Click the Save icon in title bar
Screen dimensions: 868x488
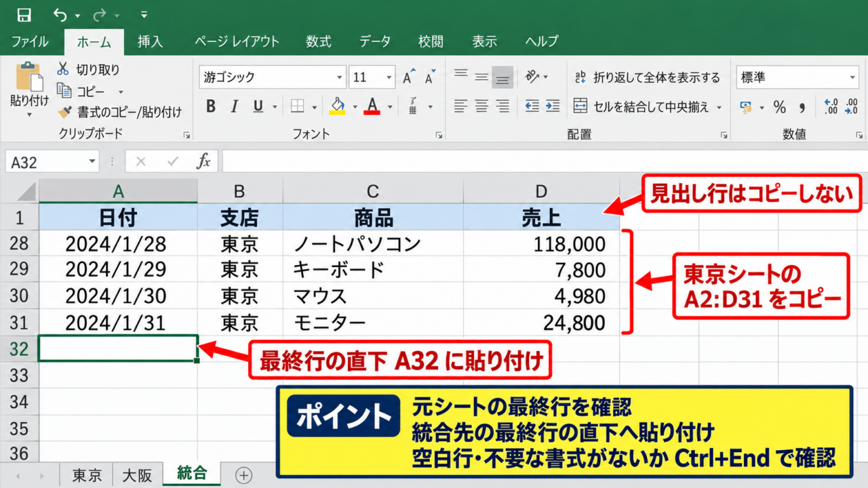24,14
